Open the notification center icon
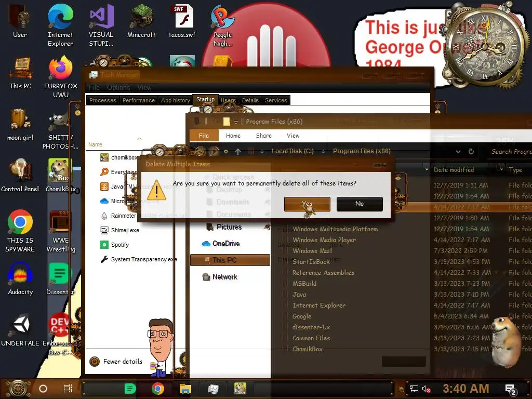 pyautogui.click(x=511, y=390)
